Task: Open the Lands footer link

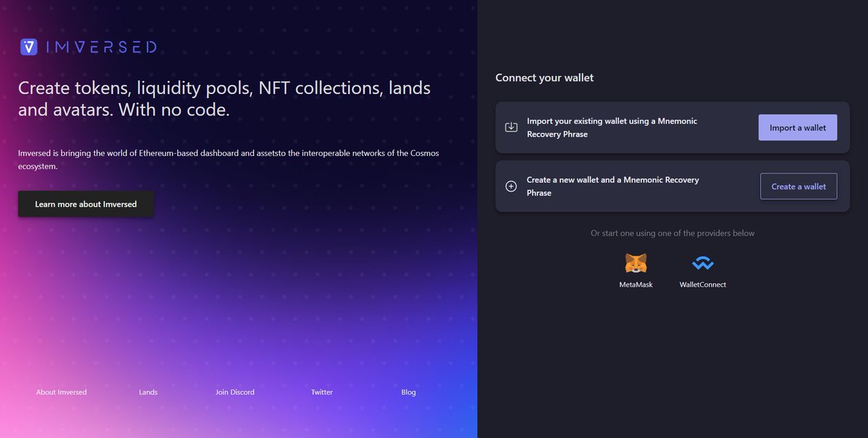Action: point(148,392)
